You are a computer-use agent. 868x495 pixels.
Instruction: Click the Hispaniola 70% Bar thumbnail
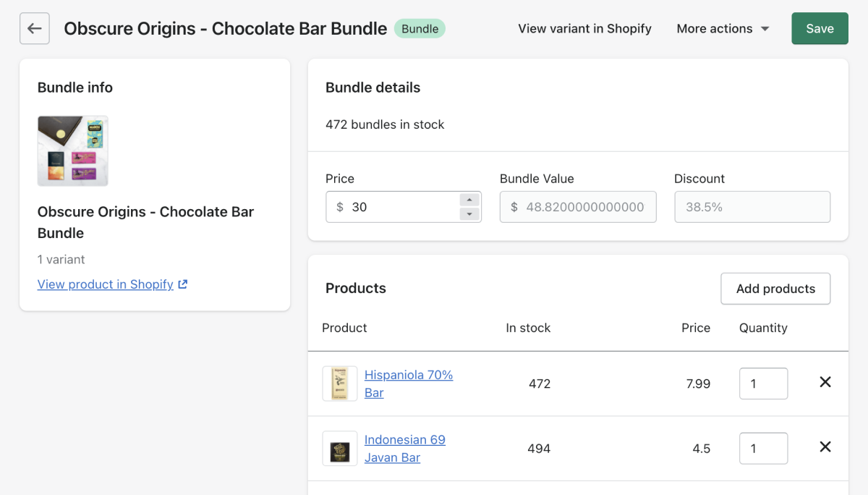tap(340, 384)
